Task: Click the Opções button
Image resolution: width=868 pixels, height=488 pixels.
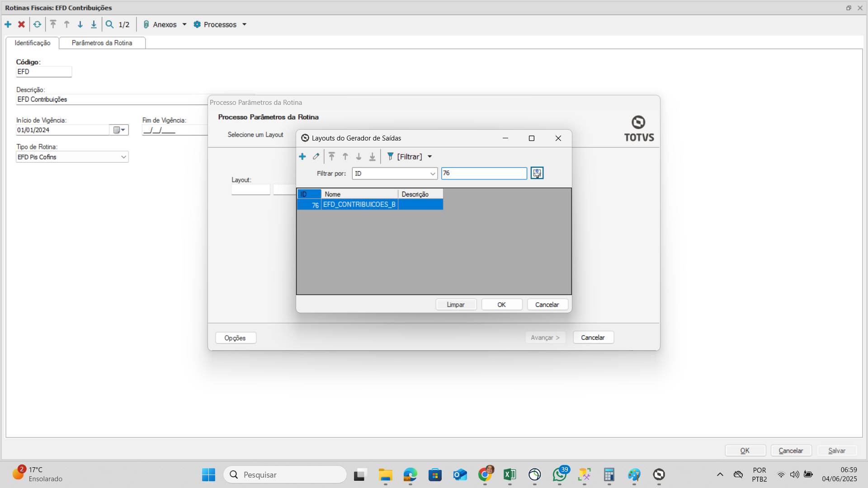Action: pos(235,338)
